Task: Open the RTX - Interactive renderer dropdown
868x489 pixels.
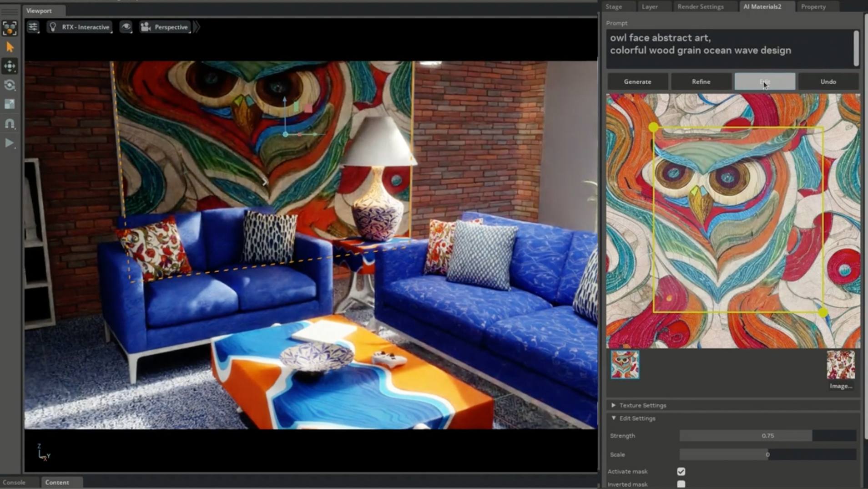Action: 80,27
